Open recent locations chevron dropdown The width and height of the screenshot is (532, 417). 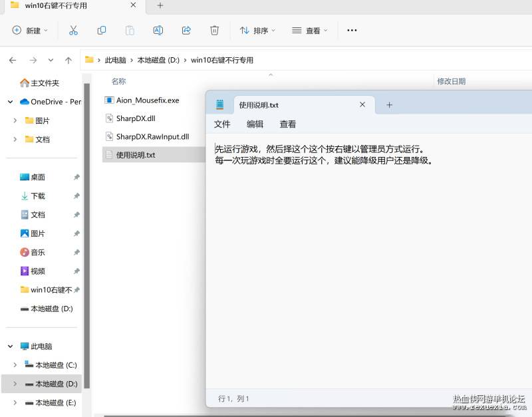[x=51, y=60]
